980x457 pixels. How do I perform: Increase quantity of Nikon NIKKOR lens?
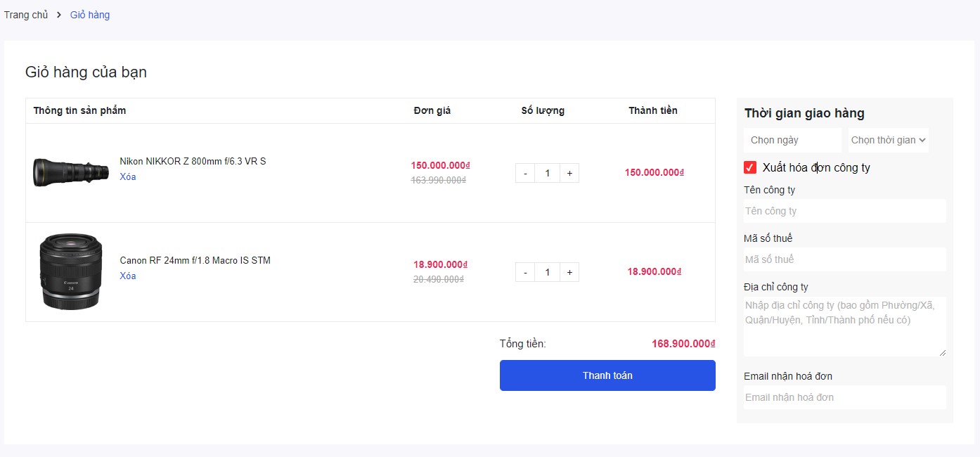pyautogui.click(x=569, y=173)
